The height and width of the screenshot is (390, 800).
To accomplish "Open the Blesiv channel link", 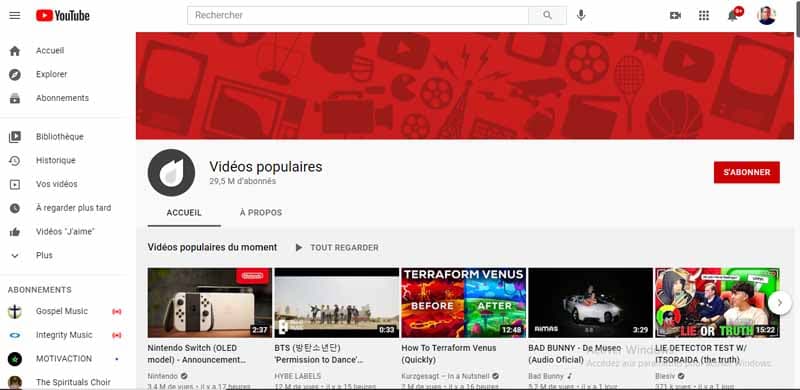I will pos(665,376).
